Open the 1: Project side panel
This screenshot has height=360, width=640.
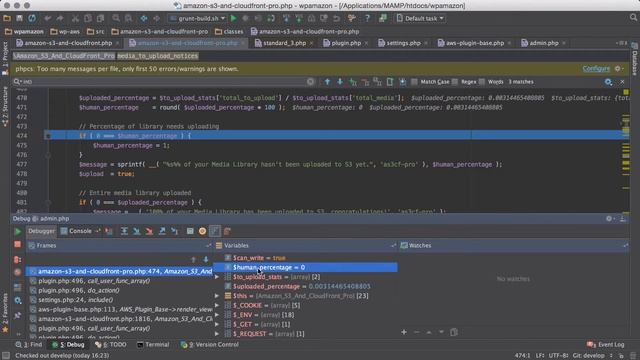click(5, 58)
